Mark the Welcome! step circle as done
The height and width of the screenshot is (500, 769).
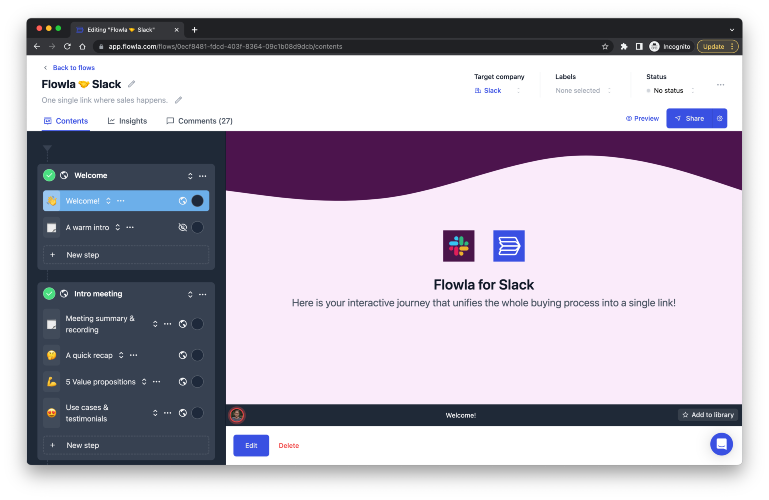pos(197,201)
